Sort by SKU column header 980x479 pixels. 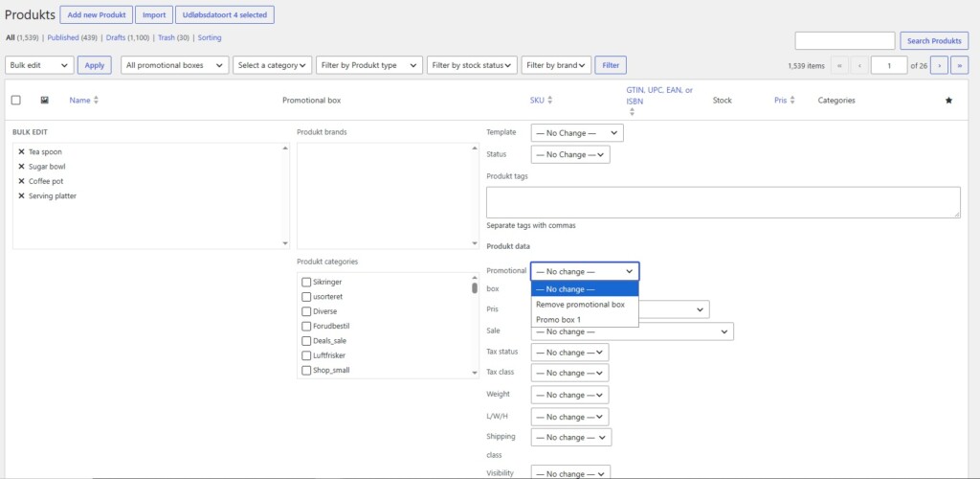[x=542, y=100]
